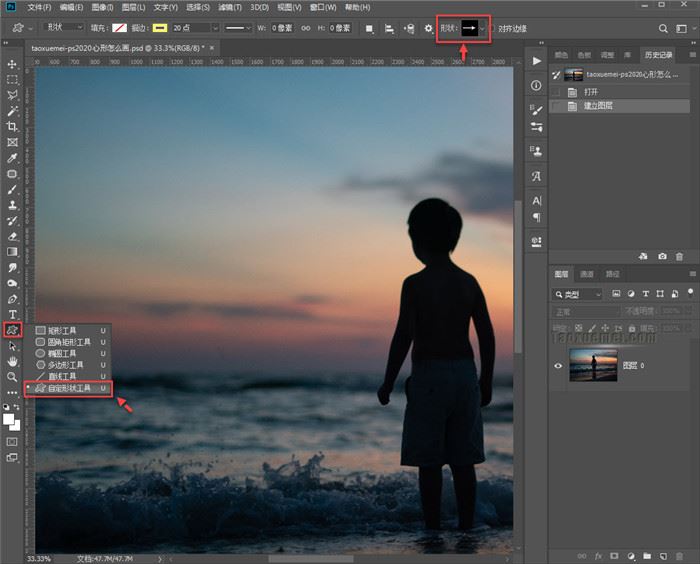The width and height of the screenshot is (700, 564).
Task: Select the Smudge tool
Action: (12, 267)
